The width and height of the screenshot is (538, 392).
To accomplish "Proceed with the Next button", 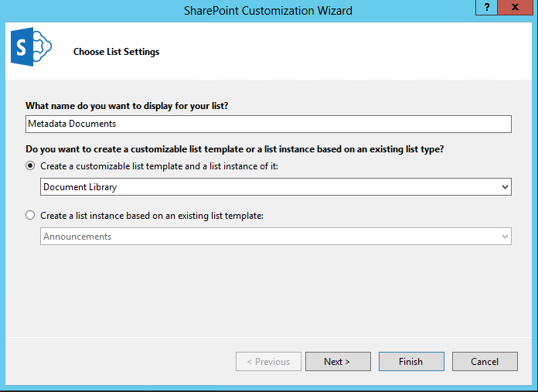I will click(x=338, y=361).
